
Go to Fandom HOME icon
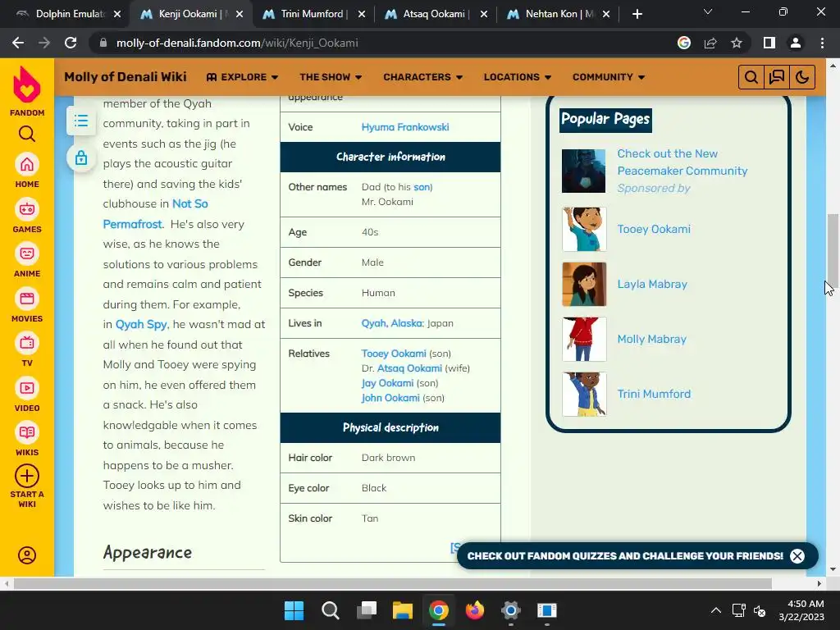(x=27, y=164)
